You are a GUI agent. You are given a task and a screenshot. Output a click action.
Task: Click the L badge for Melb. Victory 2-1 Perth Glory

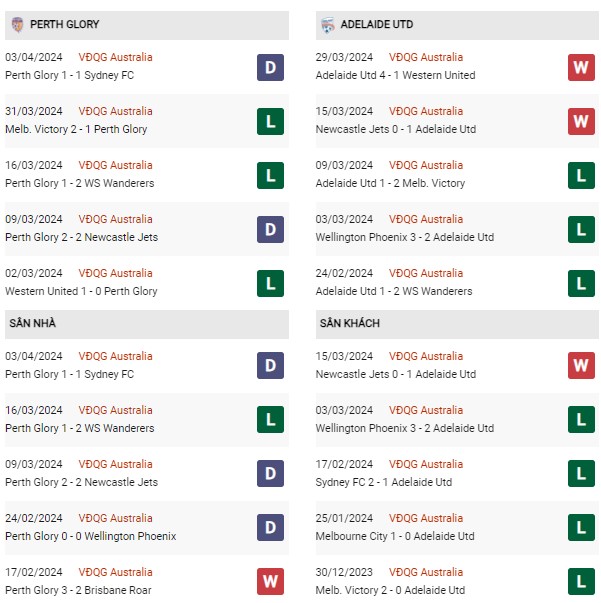[270, 122]
